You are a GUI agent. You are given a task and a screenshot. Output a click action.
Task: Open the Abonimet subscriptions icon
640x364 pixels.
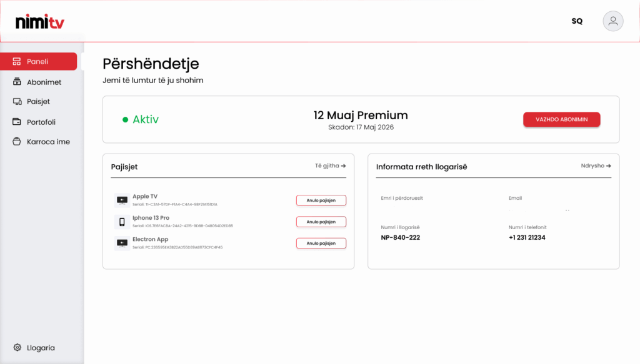coord(17,82)
